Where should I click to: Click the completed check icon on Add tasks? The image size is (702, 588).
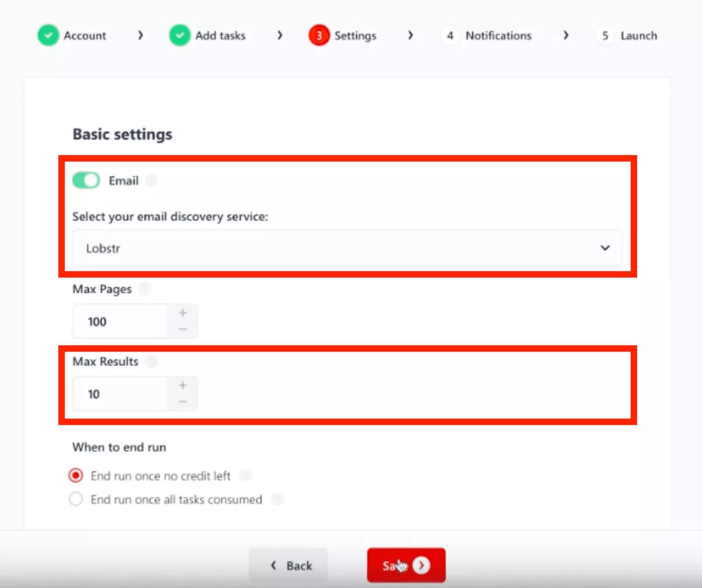(179, 35)
